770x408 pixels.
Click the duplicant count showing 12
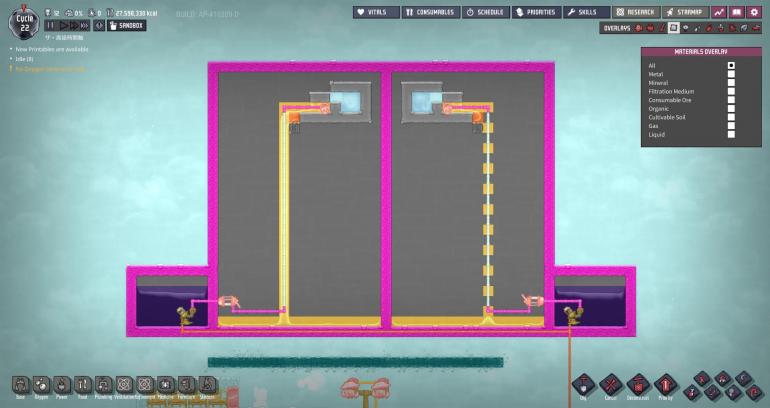point(52,13)
